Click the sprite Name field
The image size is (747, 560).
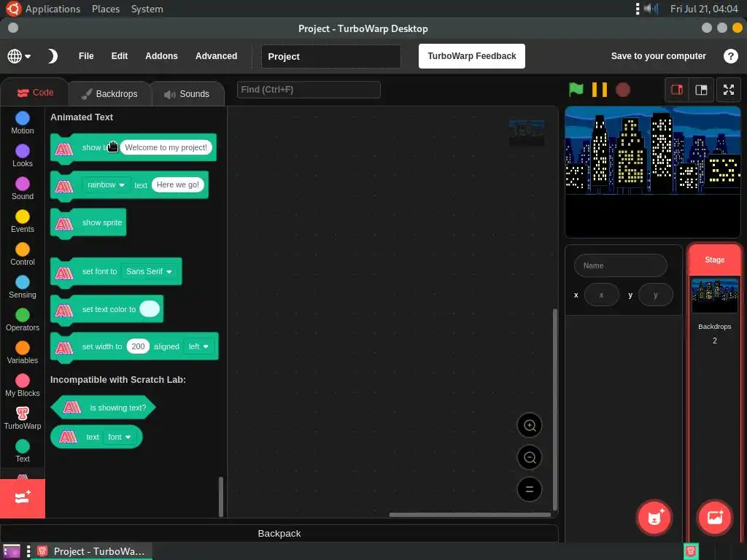620,265
